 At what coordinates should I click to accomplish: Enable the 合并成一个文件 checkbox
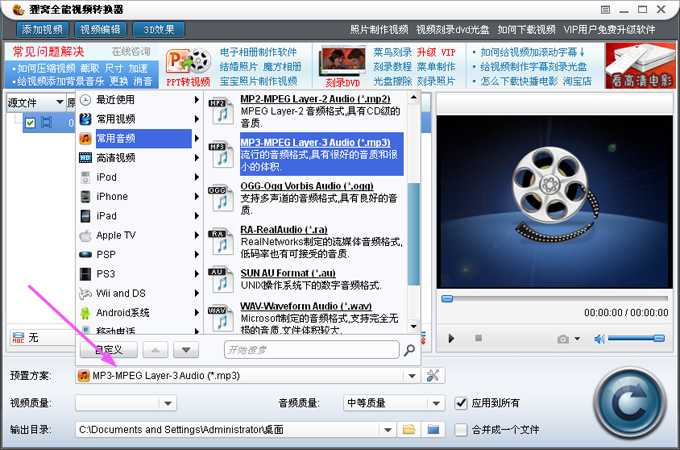pos(461,429)
